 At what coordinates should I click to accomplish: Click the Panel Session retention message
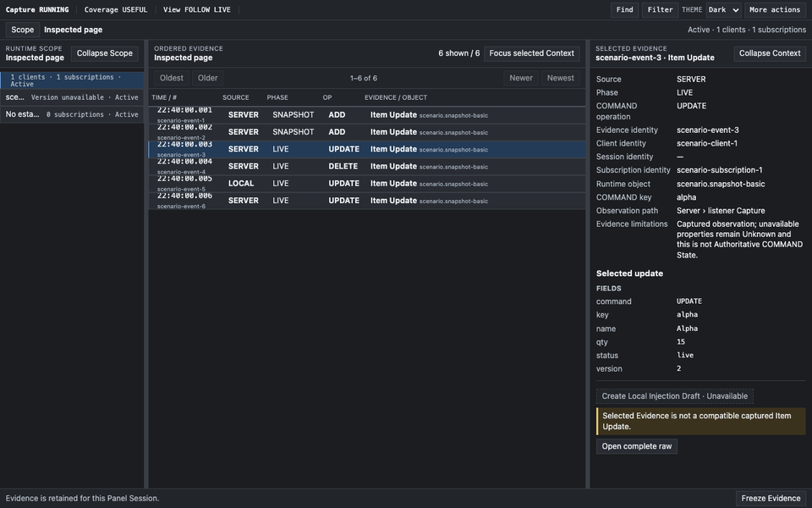[x=82, y=498]
